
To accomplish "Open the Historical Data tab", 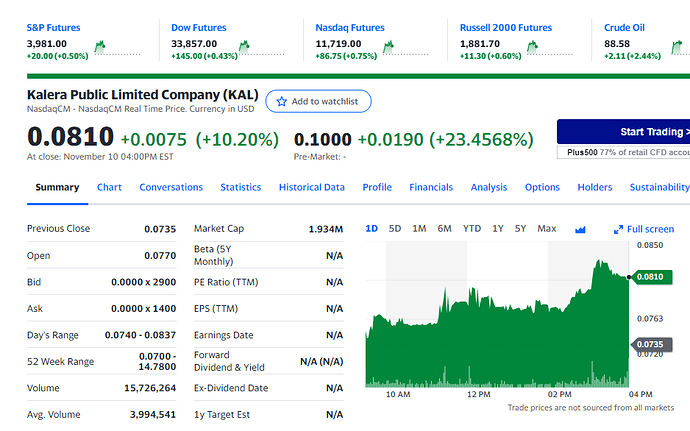I will tap(312, 188).
